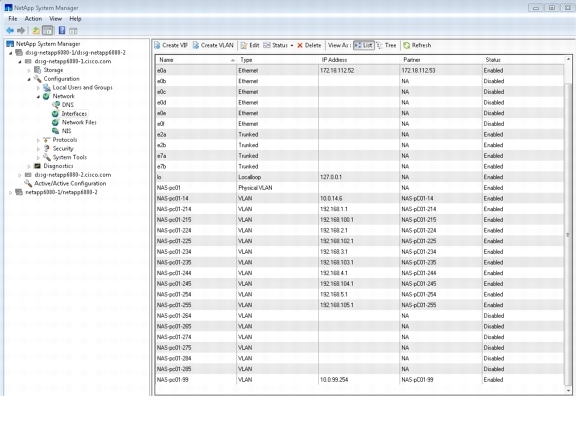Image resolution: width=576 pixels, height=431 pixels.
Task: Expand the Protocols tree node
Action: (38, 140)
